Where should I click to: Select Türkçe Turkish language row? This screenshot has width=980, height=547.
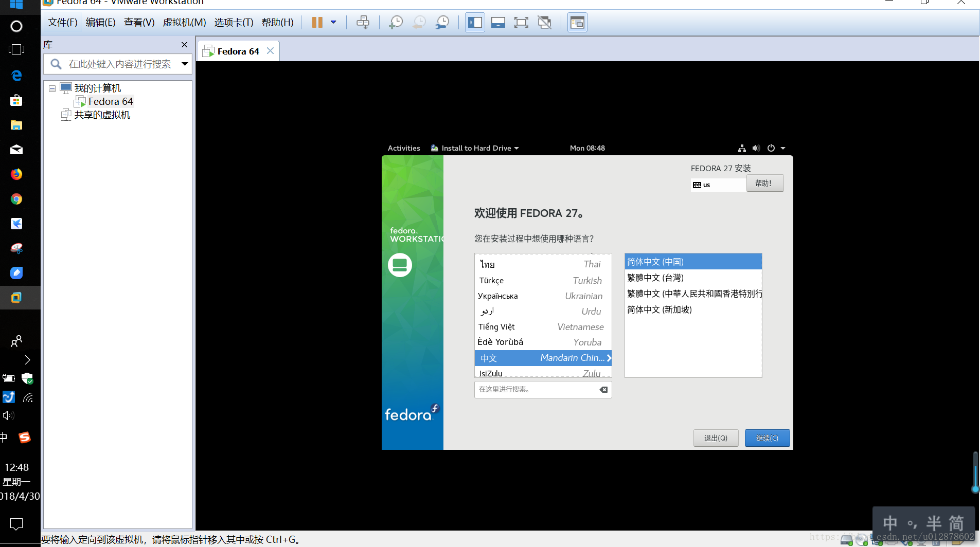click(543, 280)
